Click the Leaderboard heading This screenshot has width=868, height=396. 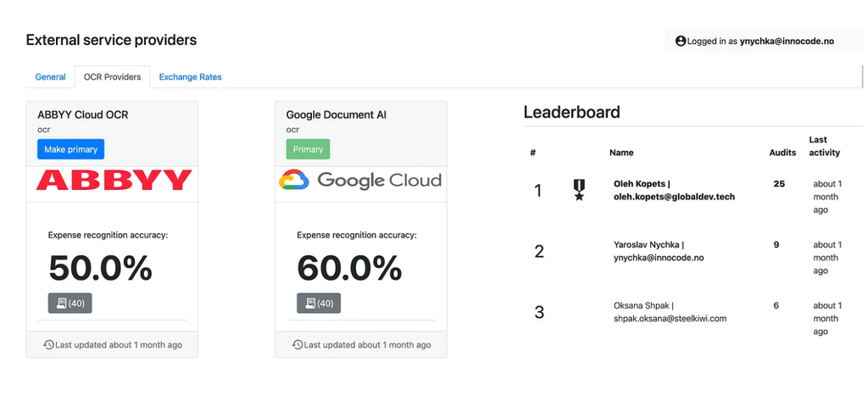click(572, 113)
